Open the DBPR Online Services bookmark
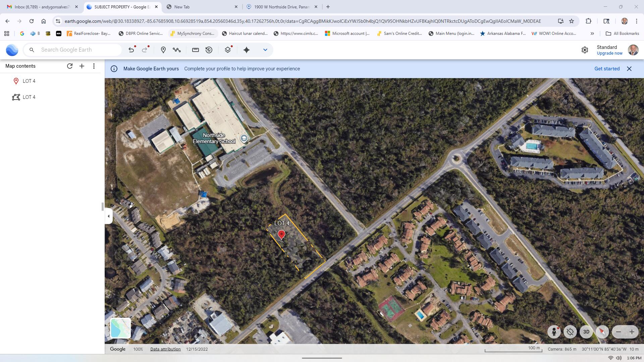The height and width of the screenshot is (362, 644). click(x=141, y=34)
